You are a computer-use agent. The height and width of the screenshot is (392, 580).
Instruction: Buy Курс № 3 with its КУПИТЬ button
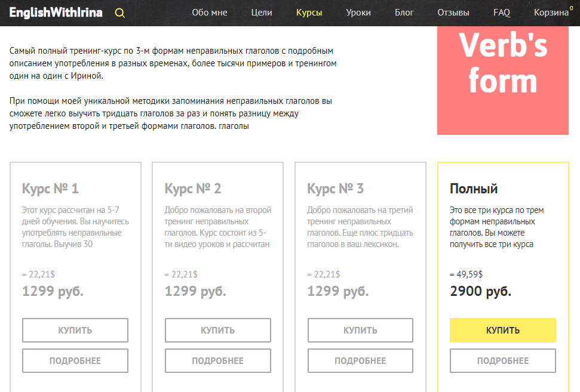[360, 330]
